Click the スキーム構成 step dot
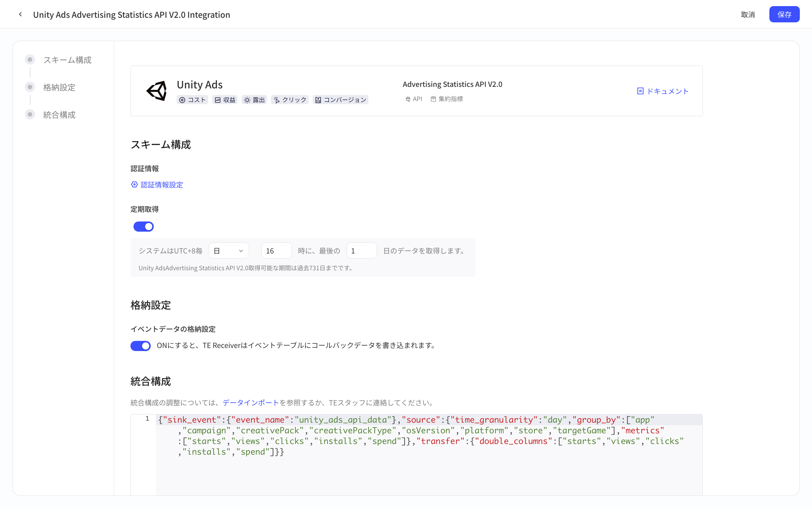The width and height of the screenshot is (812, 508). 30,60
